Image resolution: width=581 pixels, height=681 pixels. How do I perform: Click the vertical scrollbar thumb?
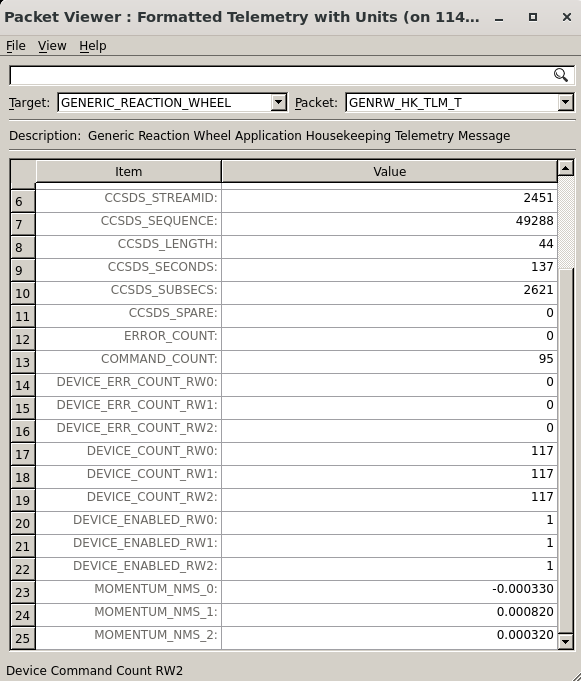[567, 451]
